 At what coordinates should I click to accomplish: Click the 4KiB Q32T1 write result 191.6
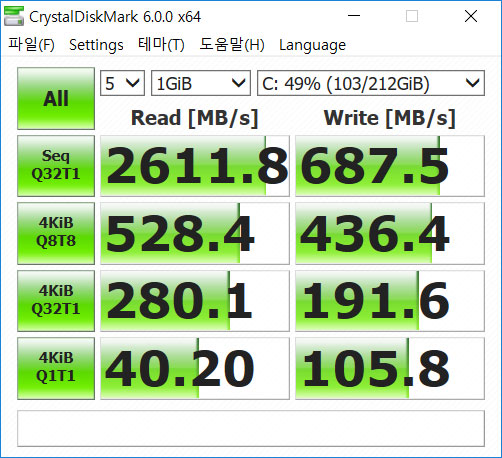click(x=390, y=301)
